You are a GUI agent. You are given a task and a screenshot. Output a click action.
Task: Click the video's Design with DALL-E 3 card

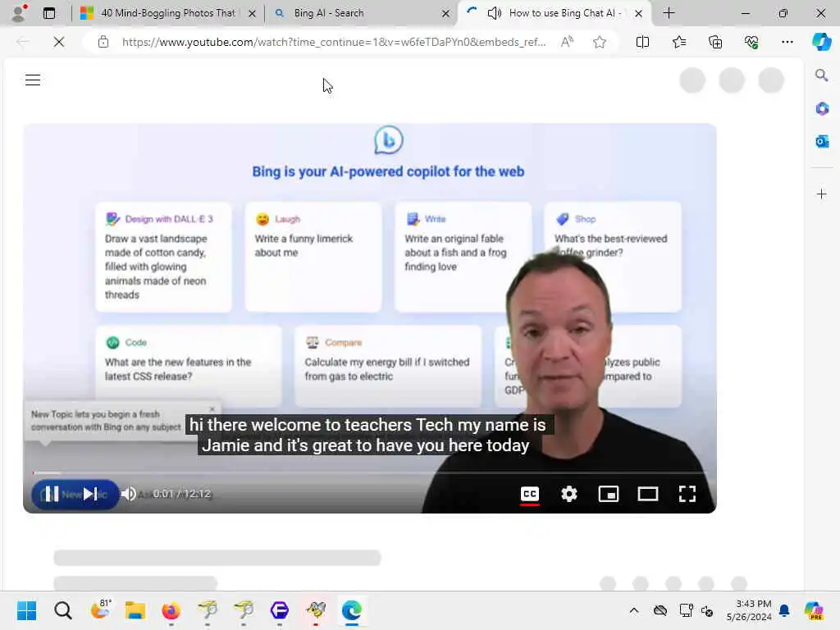tap(163, 257)
